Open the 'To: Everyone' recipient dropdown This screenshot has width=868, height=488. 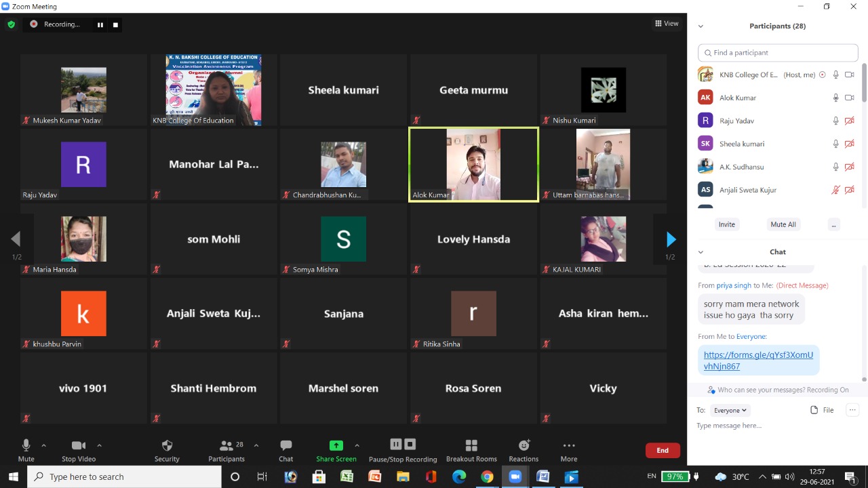[730, 410]
